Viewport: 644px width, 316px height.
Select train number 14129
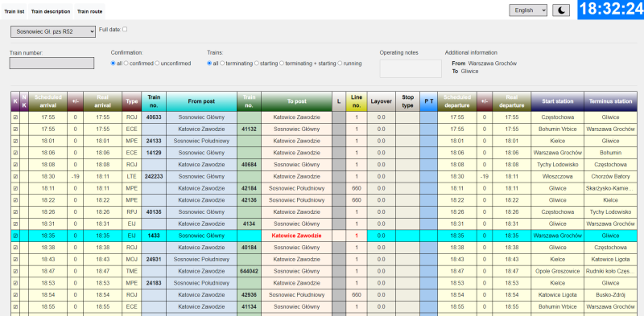click(x=154, y=153)
